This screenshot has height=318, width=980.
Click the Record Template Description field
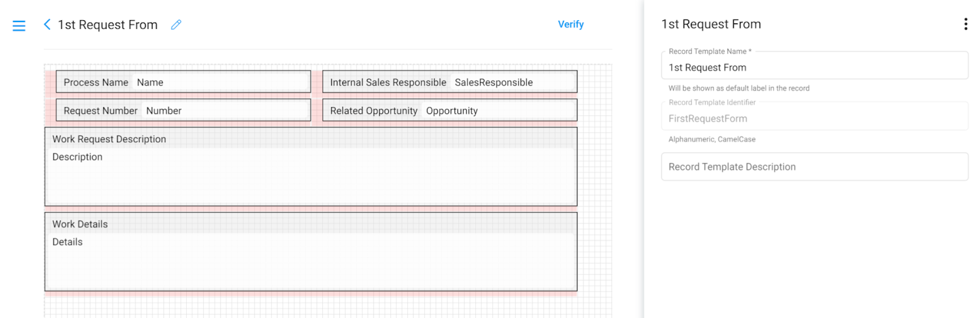[x=815, y=167]
